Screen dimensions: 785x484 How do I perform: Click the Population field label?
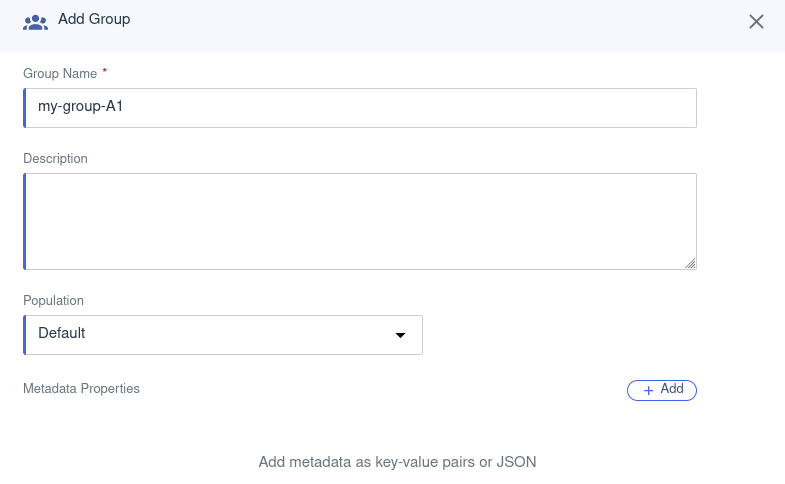tap(53, 300)
